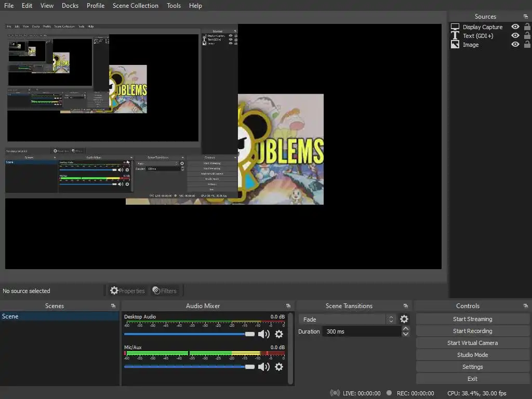Click the REC status dot icon
The image size is (532, 399).
coord(389,393)
